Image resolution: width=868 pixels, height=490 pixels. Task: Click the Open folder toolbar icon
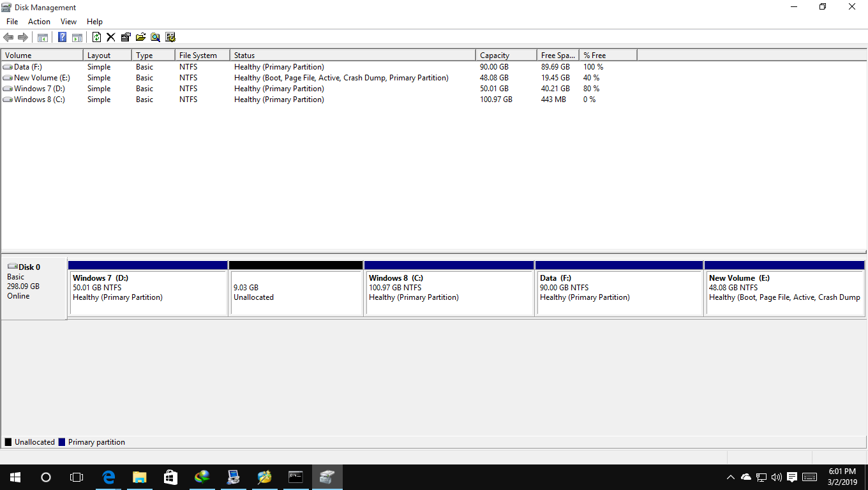point(140,37)
